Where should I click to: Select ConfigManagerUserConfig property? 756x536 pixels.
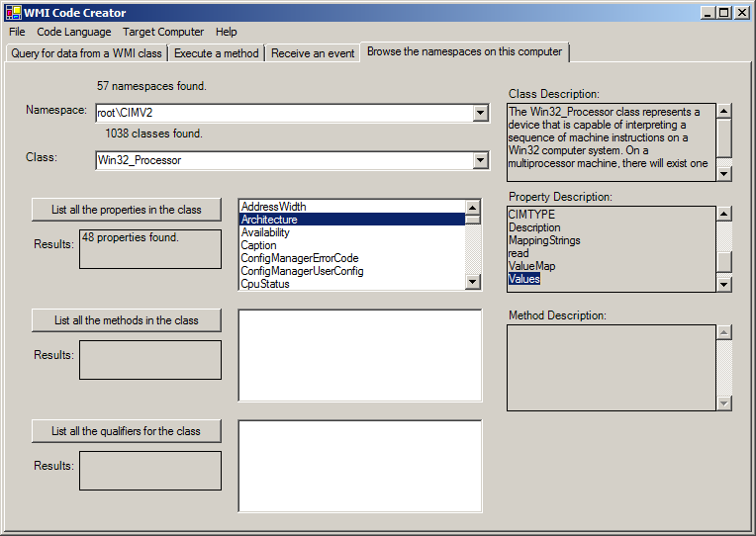tap(352, 271)
